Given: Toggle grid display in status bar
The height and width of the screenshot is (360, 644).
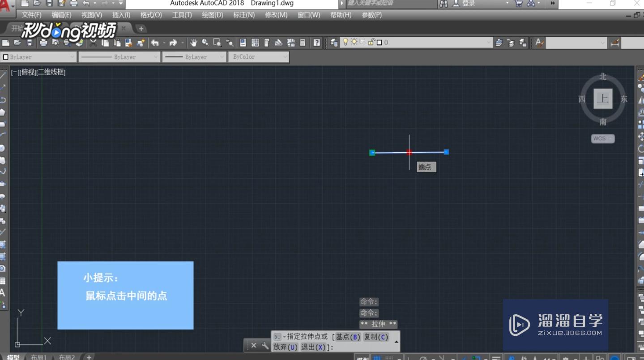Looking at the screenshot, I should click(377, 358).
